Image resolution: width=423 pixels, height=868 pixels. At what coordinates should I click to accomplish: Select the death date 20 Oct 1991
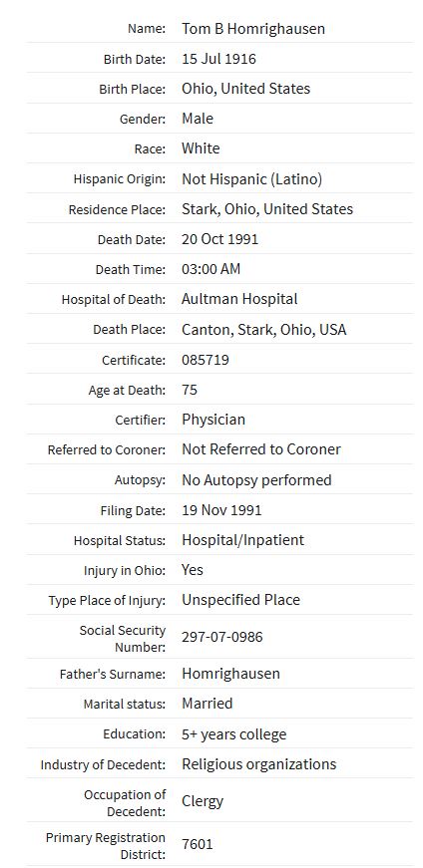coord(220,239)
